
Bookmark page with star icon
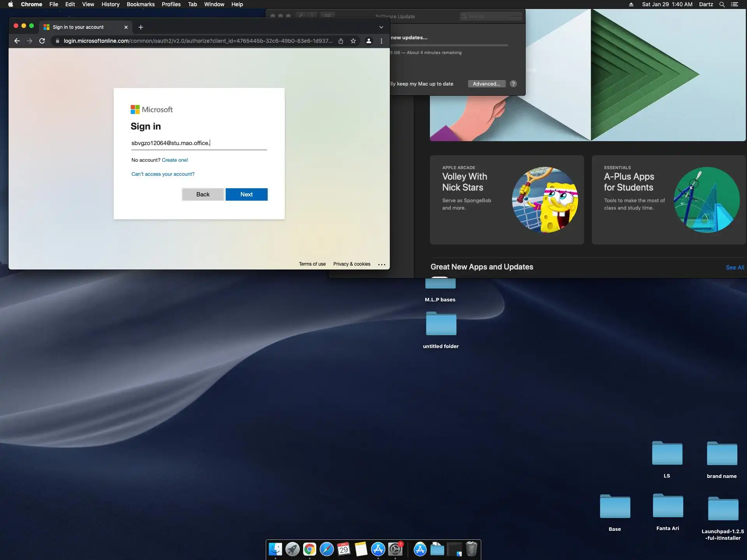pos(353,41)
